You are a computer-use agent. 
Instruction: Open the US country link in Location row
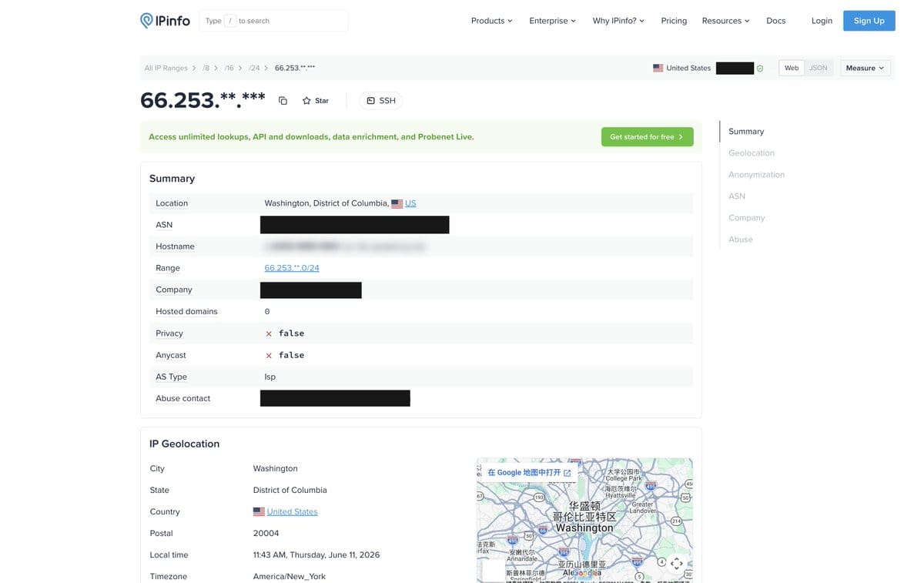(410, 203)
